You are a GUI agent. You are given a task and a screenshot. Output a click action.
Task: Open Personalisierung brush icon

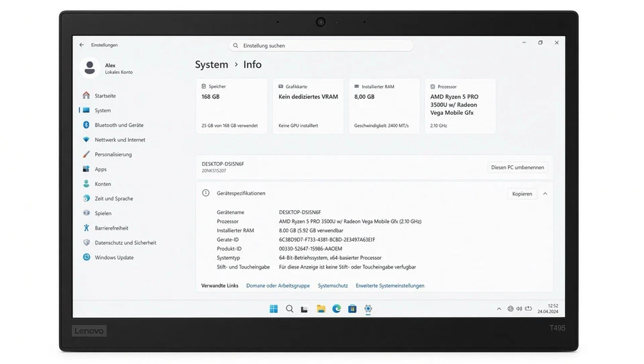pos(86,154)
